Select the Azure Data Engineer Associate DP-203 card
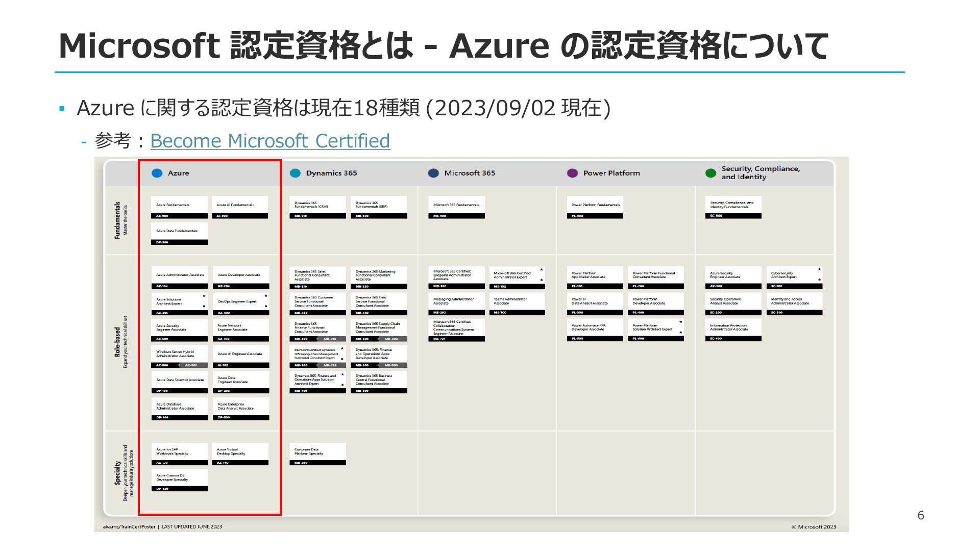 point(241,382)
